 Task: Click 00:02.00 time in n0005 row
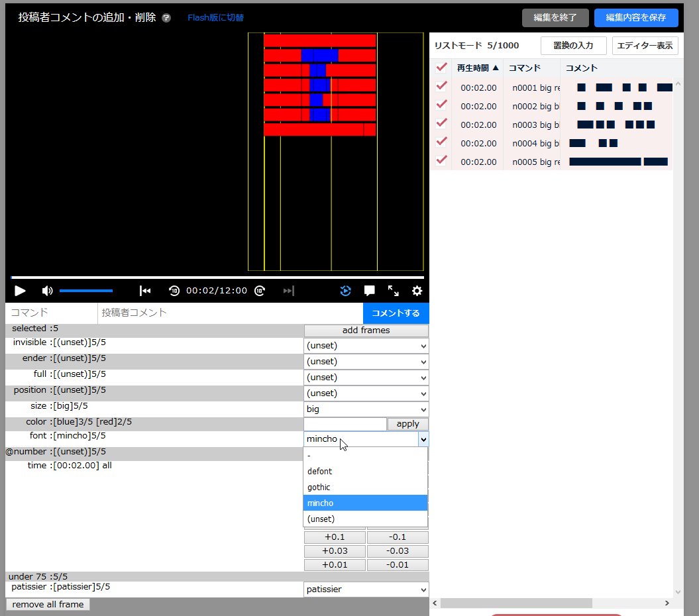[x=478, y=162]
